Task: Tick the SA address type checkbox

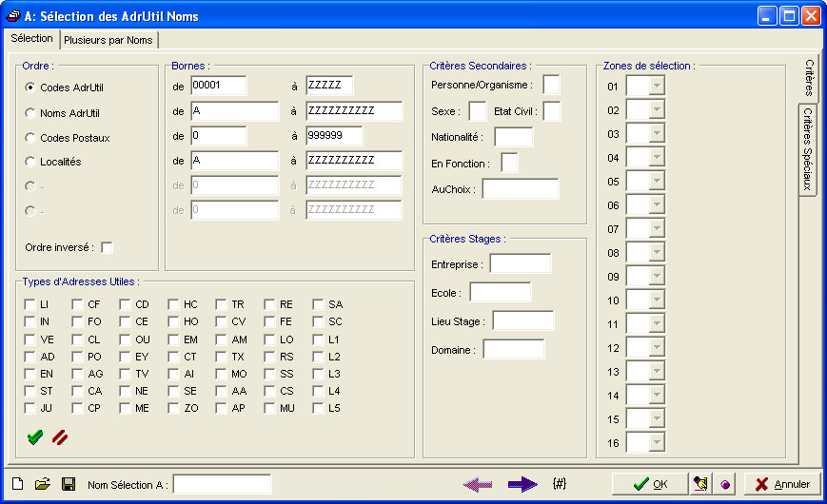Action: pos(318,304)
